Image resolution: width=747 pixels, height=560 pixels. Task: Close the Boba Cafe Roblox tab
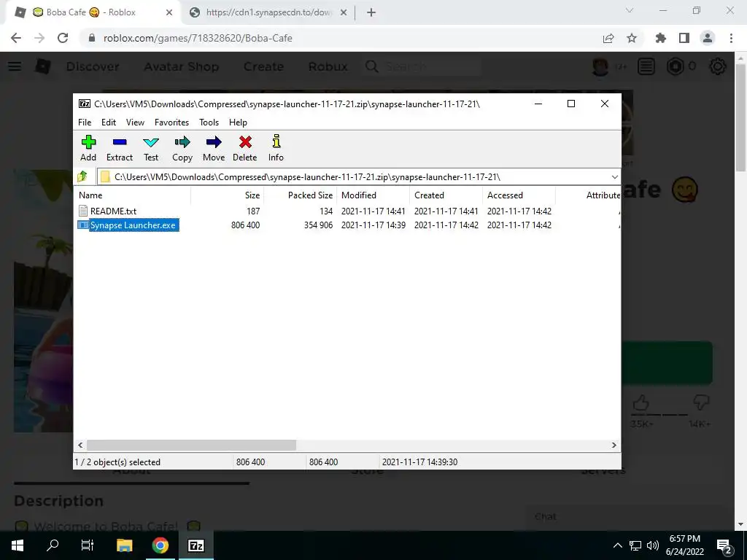[169, 13]
